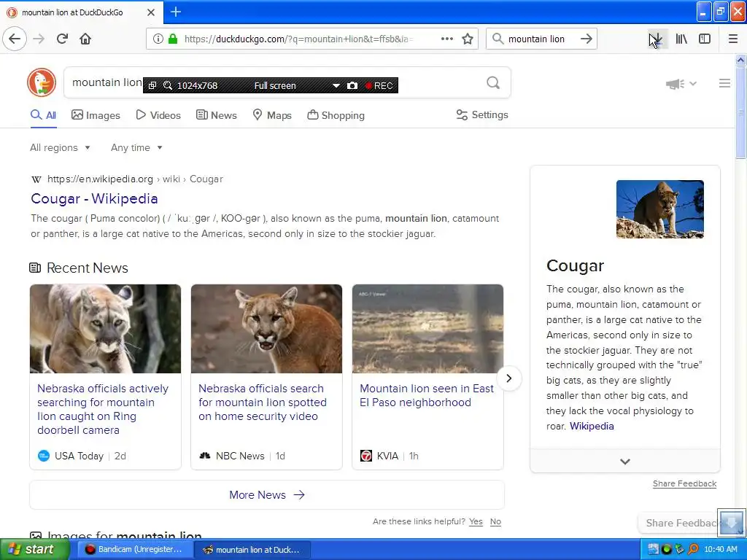Screen dimensions: 747x560
Task: Answer No to links helpful question
Action: [495, 521]
